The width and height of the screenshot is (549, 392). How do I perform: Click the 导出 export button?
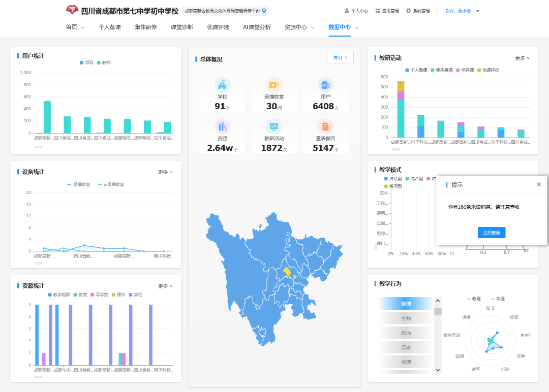click(340, 57)
